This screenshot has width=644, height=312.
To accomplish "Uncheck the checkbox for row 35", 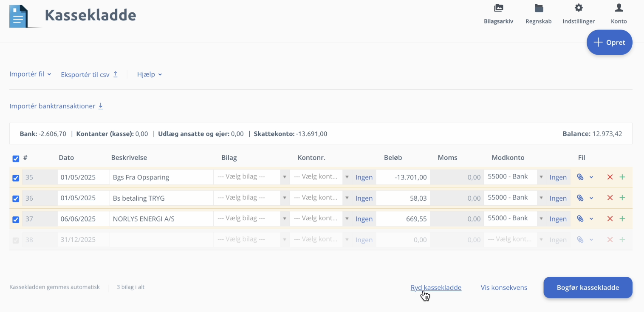I will coord(16,178).
